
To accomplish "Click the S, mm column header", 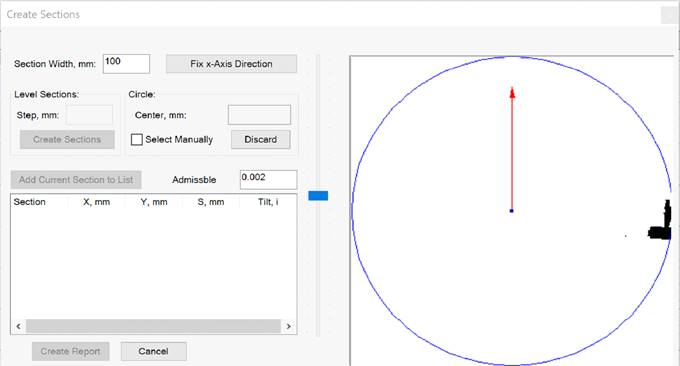I will point(211,202).
